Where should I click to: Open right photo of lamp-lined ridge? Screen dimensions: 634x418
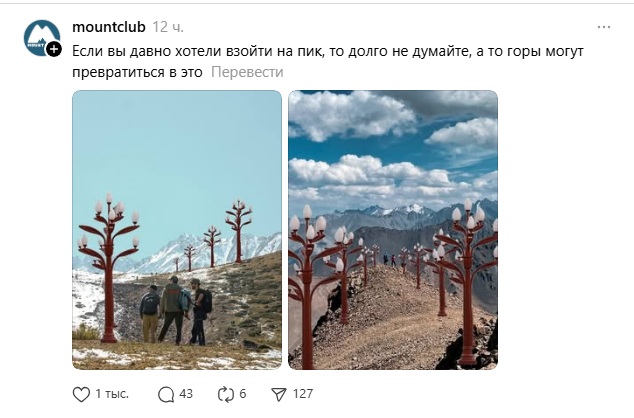pos(393,230)
